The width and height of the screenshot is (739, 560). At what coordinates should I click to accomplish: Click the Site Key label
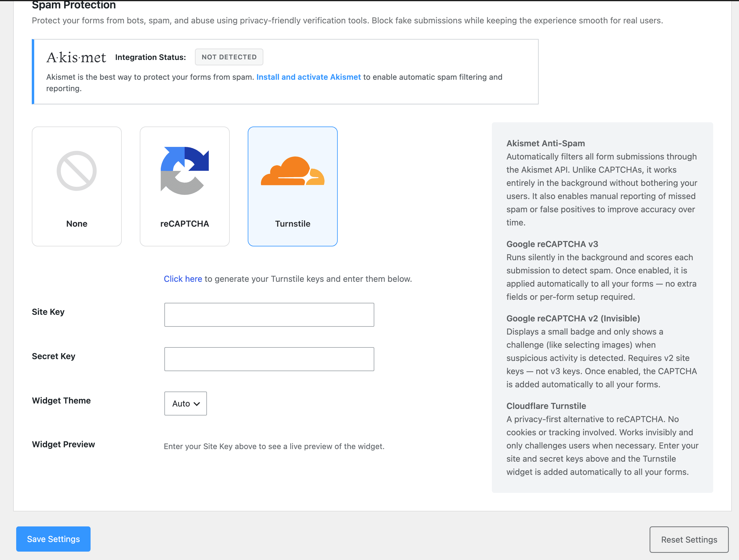pyautogui.click(x=48, y=312)
